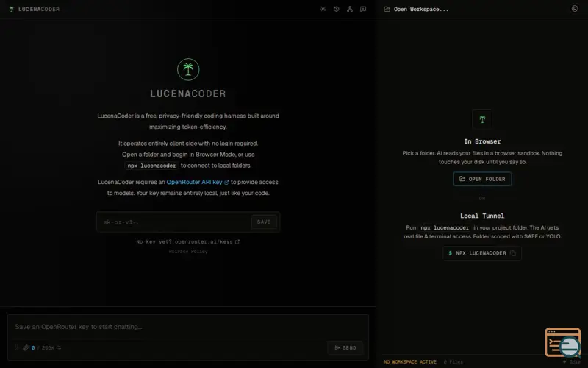The width and height of the screenshot is (588, 368).
Task: Open external link icon after OpenRouter API key
Action: coord(226,182)
